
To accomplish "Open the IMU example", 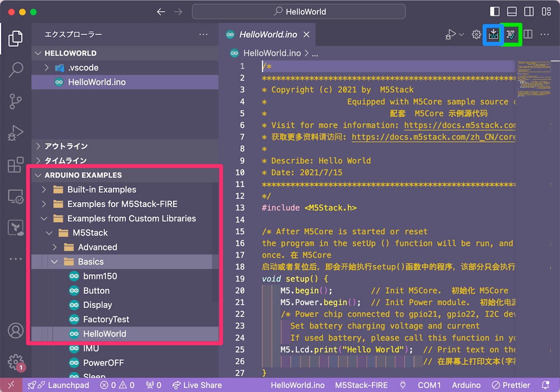I will pyautogui.click(x=125, y=349).
